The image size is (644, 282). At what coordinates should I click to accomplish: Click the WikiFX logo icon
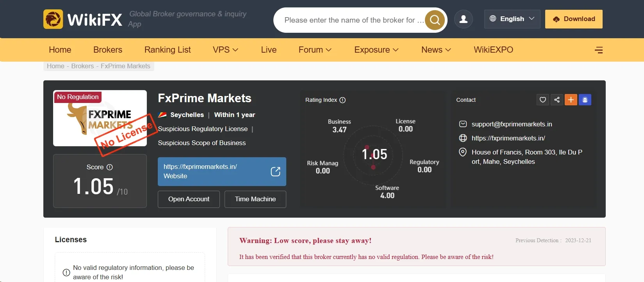coord(53,19)
